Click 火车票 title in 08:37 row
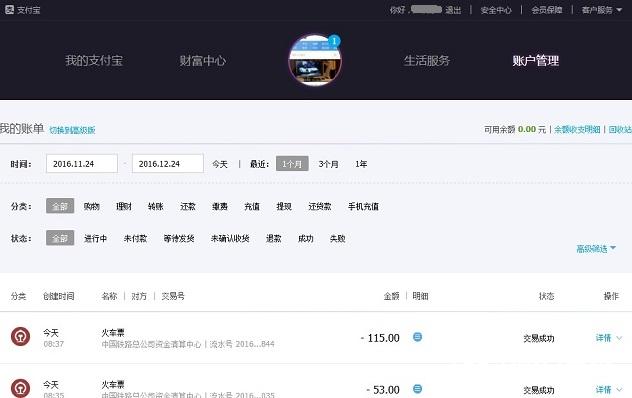This screenshot has height=398, width=632. click(x=113, y=333)
